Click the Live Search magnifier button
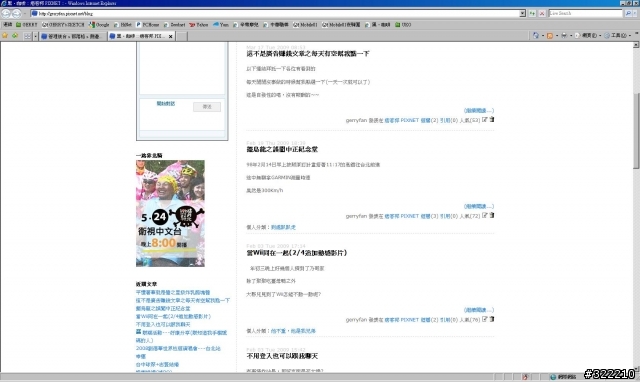Image resolution: width=640 pixels, height=382 pixels. [628, 13]
